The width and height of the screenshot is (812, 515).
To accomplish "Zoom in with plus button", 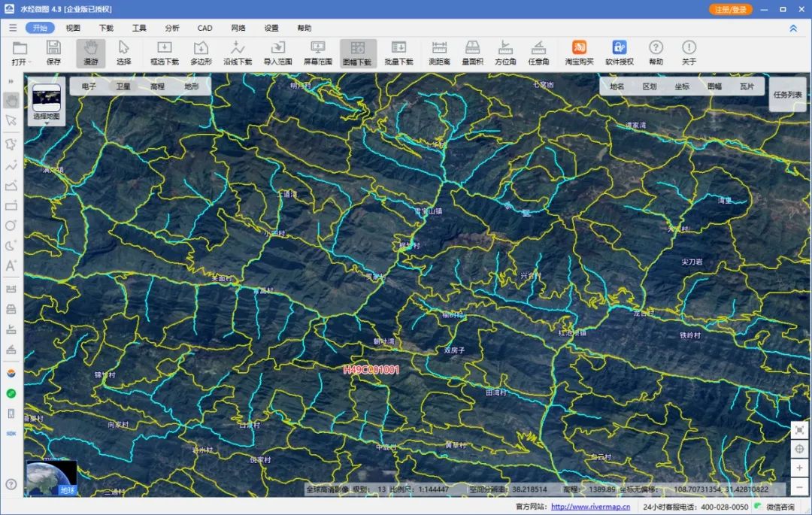I will point(799,468).
